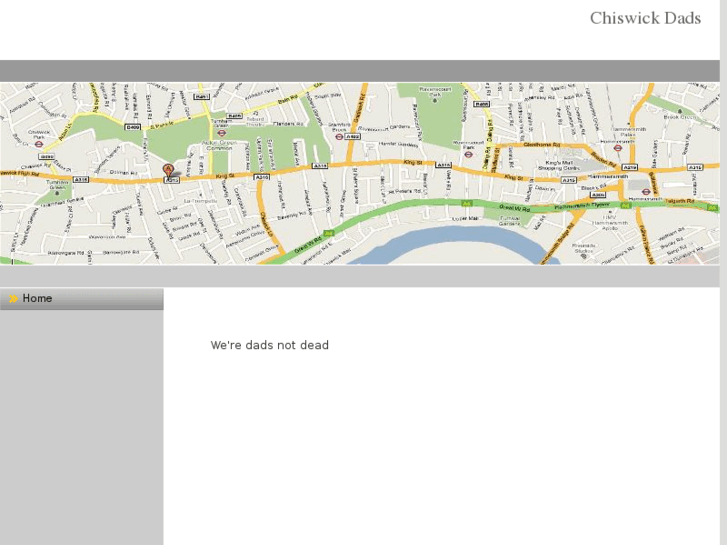Click the yellow double-arrow icon beside Home
This screenshot has height=545, width=727.
13,298
